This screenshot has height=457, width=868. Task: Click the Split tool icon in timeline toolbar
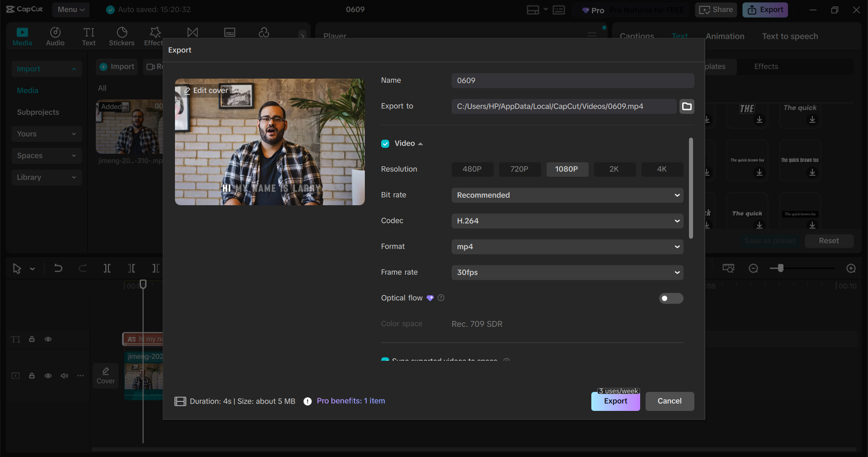coord(107,269)
